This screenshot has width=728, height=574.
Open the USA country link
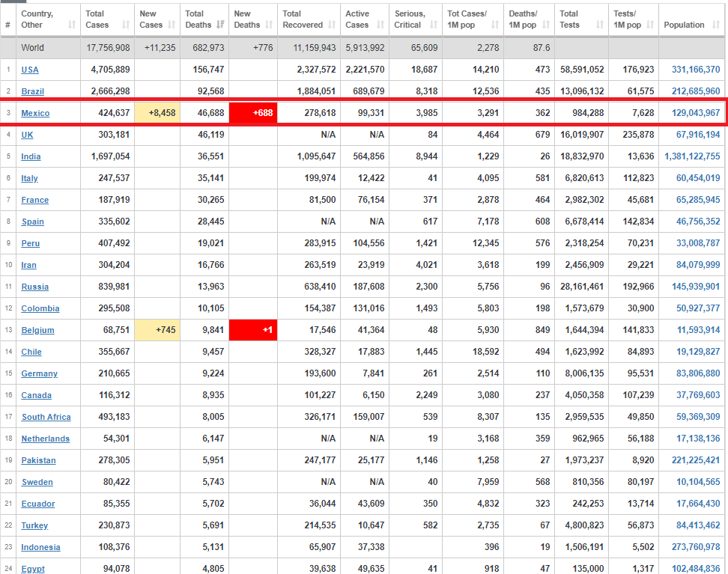[30, 70]
